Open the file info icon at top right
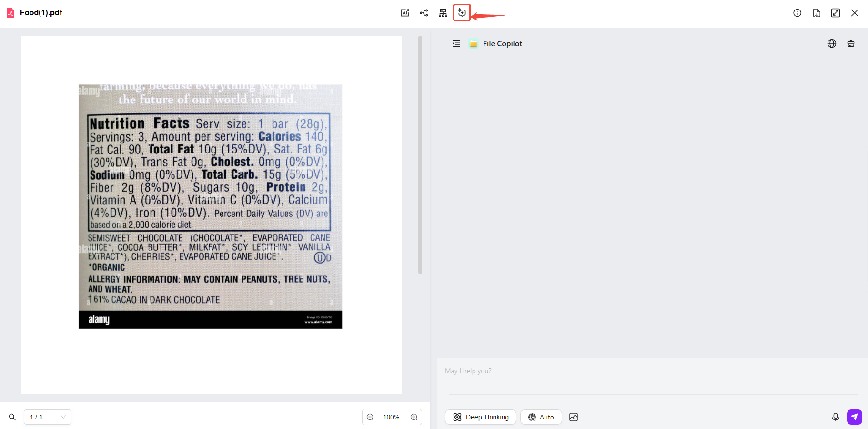The height and width of the screenshot is (429, 868). [797, 13]
